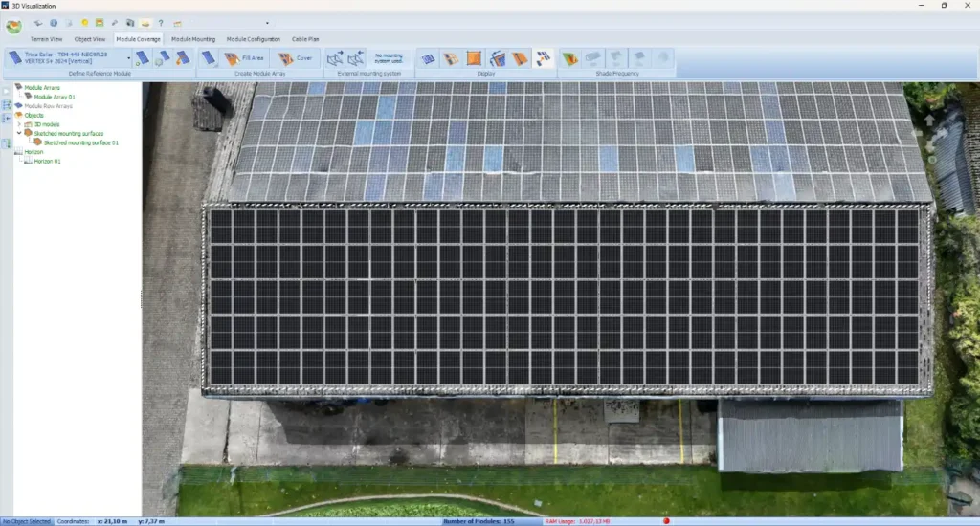Image resolution: width=980 pixels, height=526 pixels.
Task: Select Sketched mounting surface 01 item
Action: tap(80, 142)
